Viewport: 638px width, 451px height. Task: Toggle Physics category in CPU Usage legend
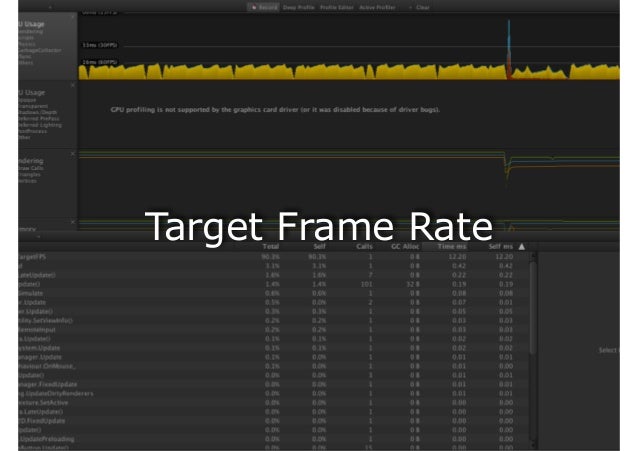27,44
